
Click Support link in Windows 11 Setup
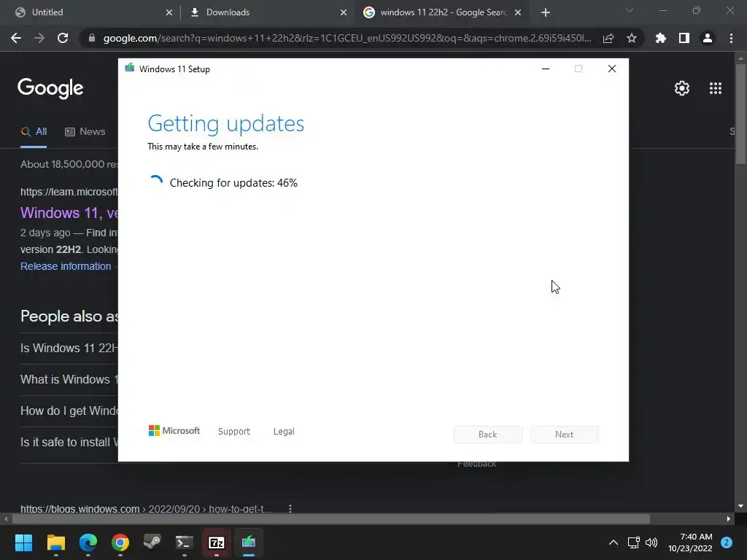[234, 432]
